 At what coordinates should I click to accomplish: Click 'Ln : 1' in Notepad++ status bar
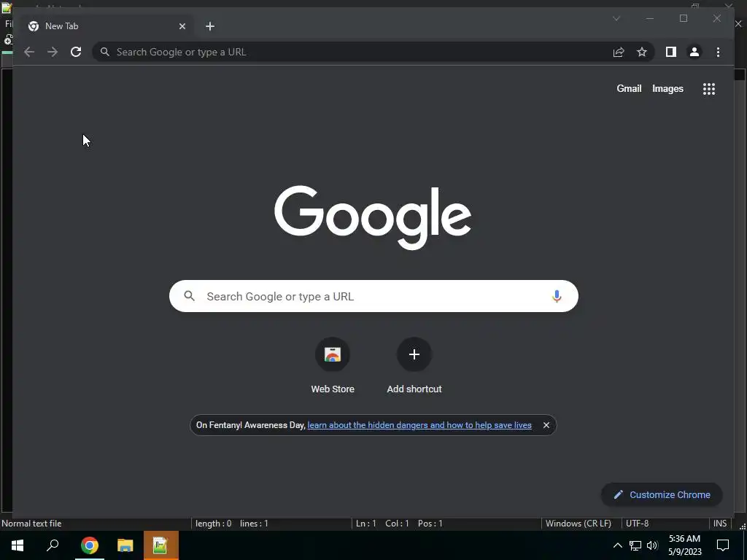coord(366,524)
